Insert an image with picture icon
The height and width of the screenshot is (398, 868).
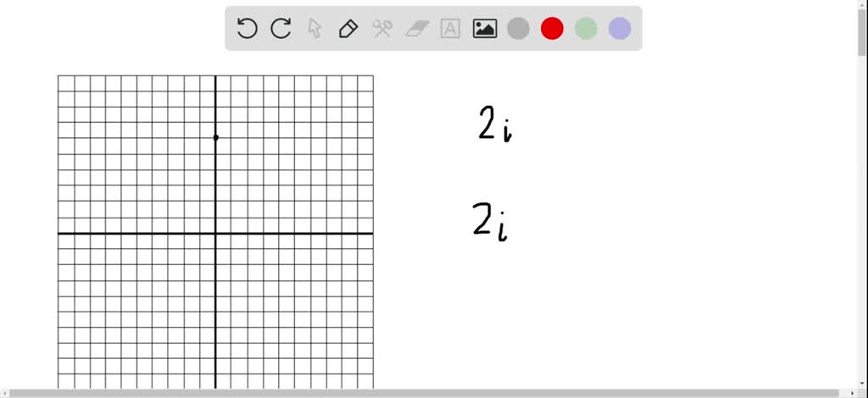484,28
